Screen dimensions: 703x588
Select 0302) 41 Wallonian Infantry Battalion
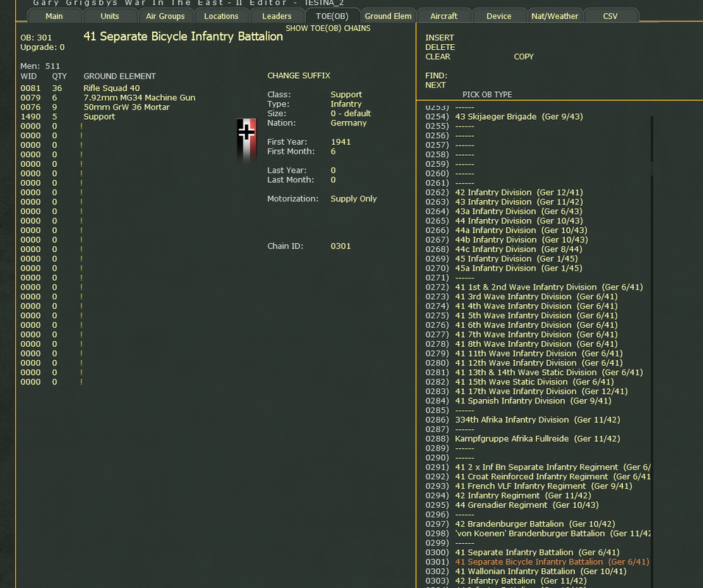tap(526, 570)
